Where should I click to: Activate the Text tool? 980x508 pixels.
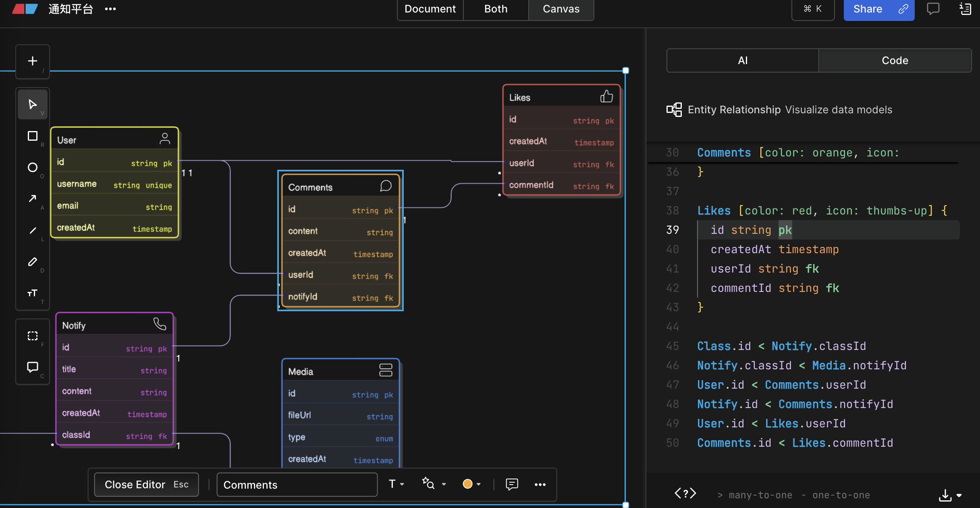tap(33, 293)
